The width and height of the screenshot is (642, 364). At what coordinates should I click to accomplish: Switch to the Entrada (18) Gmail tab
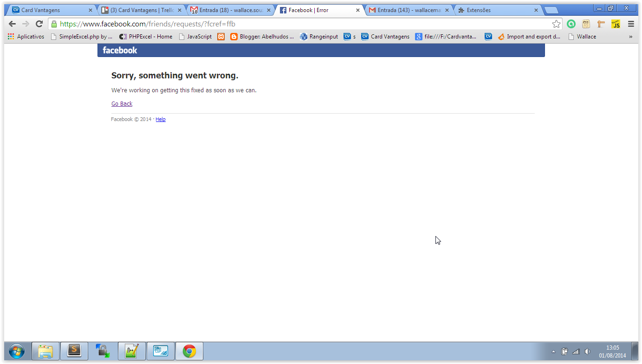click(x=230, y=10)
